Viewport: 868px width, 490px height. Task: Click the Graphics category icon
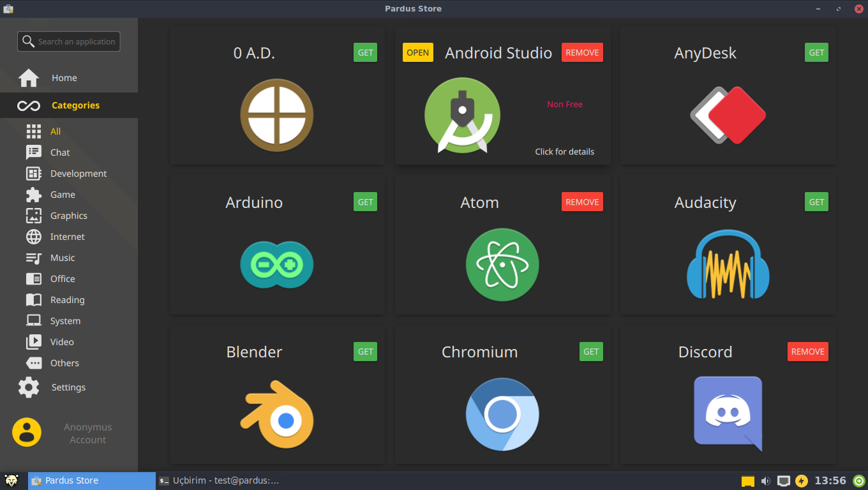tap(34, 216)
